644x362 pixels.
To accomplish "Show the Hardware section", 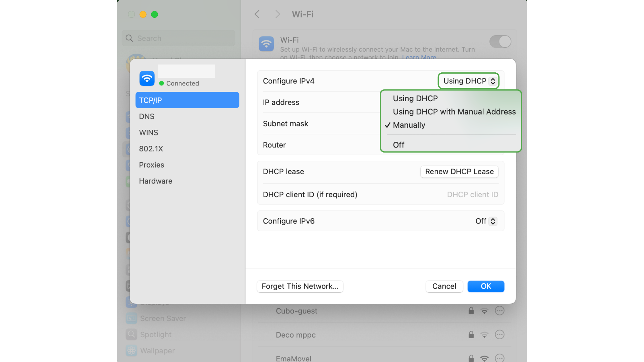I will (x=187, y=181).
